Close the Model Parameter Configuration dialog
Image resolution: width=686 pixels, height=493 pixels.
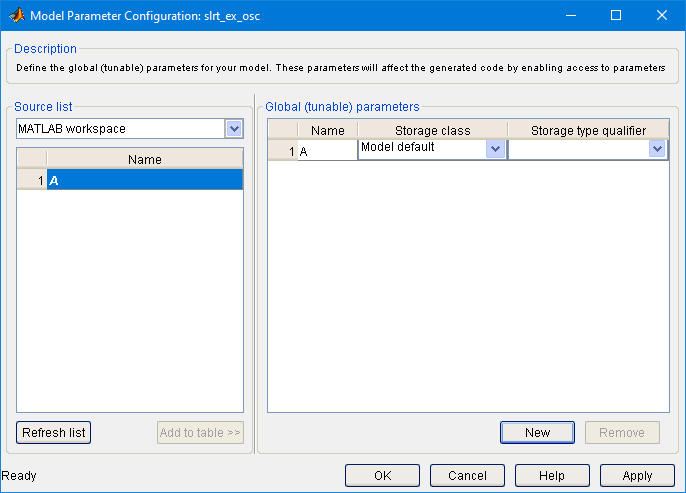662,15
